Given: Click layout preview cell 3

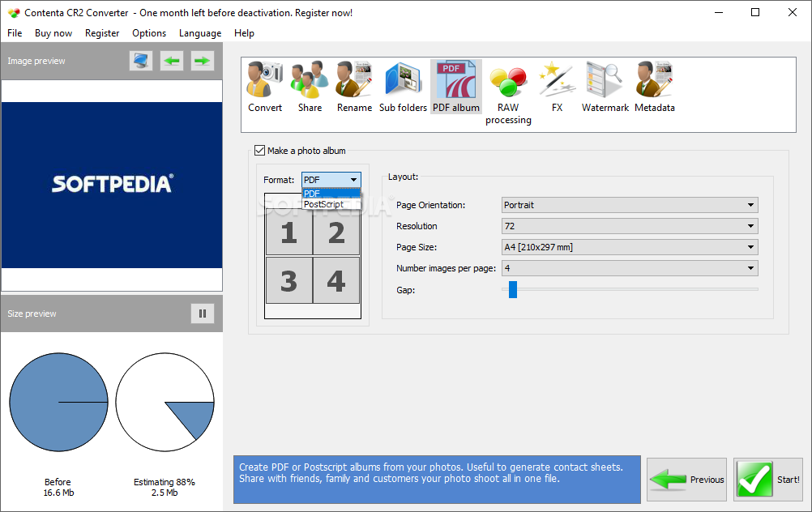Looking at the screenshot, I should [289, 280].
